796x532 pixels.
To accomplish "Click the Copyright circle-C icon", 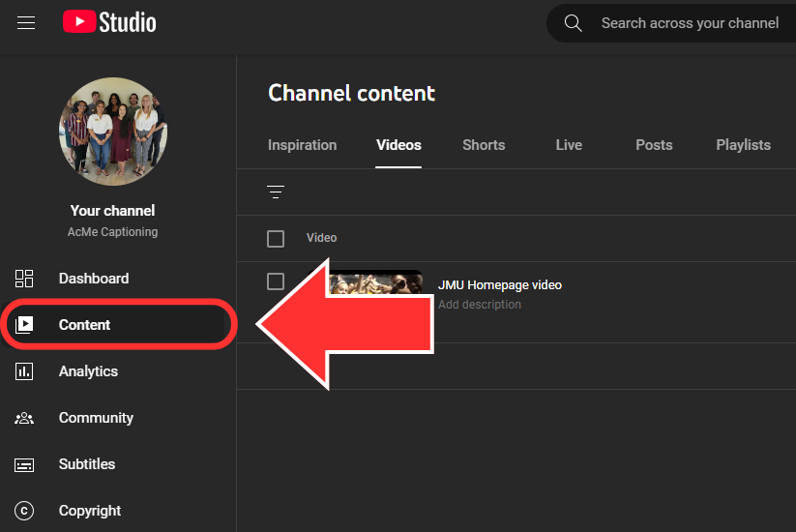I will point(24,511).
